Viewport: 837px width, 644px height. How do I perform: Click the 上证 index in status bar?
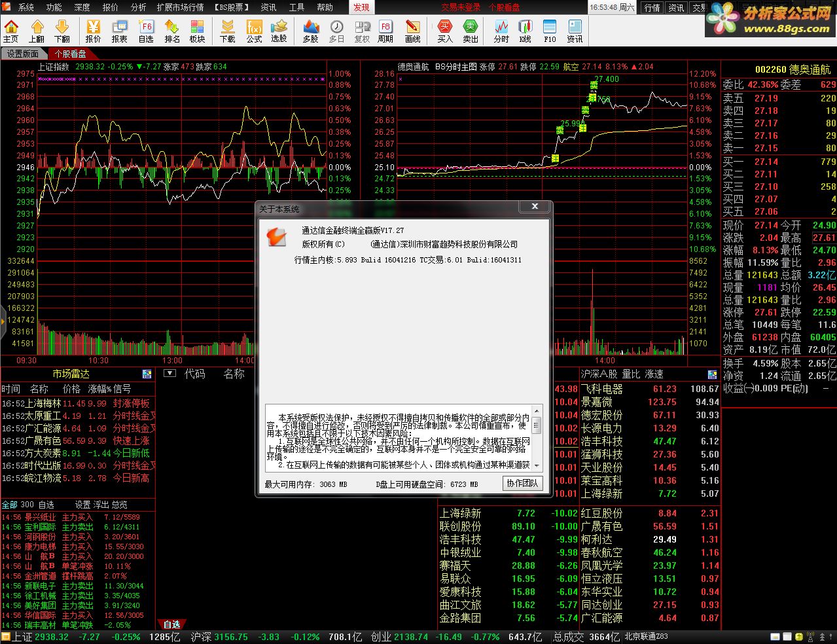point(23,637)
